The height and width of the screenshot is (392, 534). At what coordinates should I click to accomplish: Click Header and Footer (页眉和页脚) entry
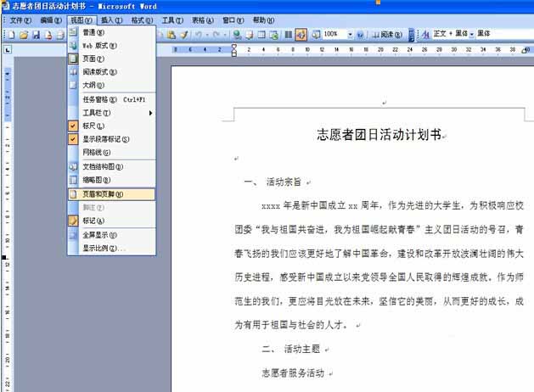(x=112, y=194)
